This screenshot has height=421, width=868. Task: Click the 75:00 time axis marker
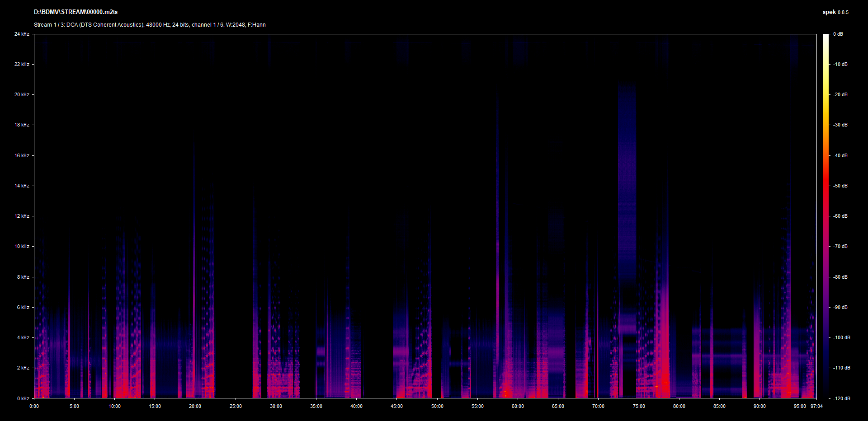[639, 406]
